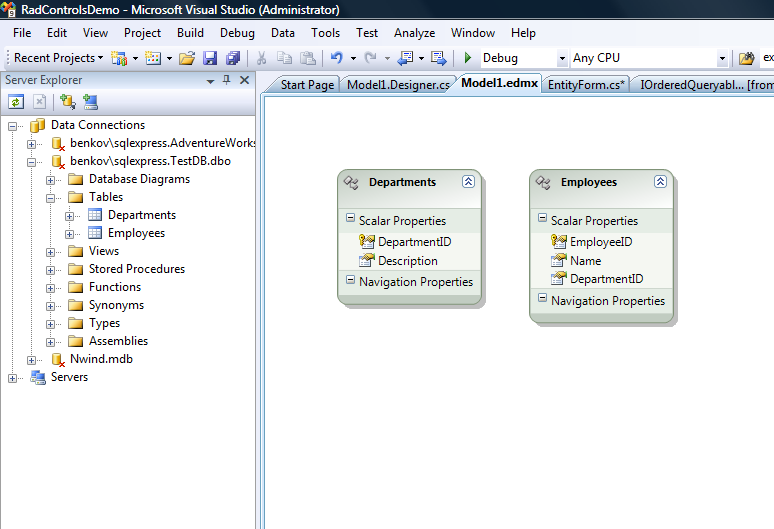Switch to the IOrderedQueryabl... tab

pos(706,85)
